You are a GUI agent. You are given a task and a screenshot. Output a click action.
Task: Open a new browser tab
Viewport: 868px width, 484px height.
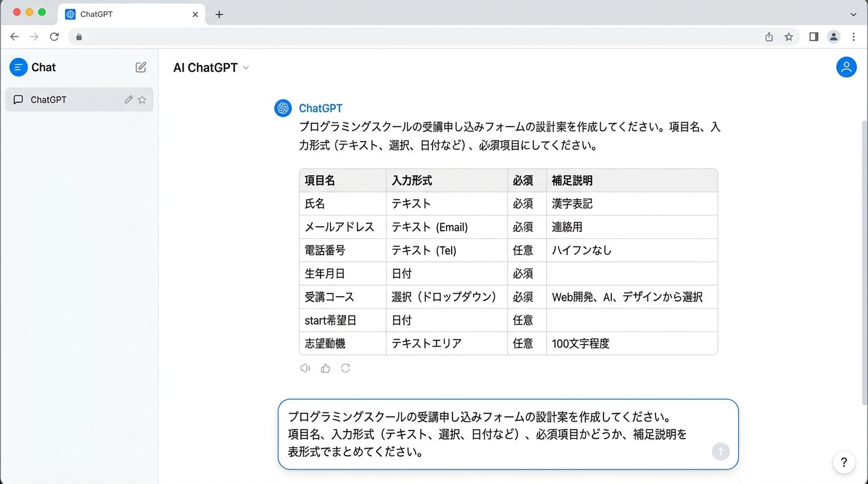(219, 14)
